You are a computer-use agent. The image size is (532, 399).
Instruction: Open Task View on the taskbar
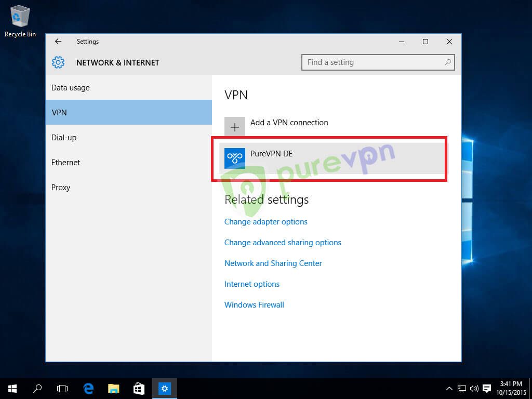pyautogui.click(x=62, y=389)
